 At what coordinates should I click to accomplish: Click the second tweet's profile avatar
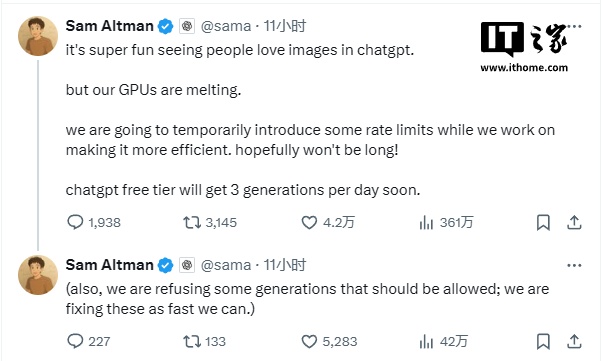(38, 275)
